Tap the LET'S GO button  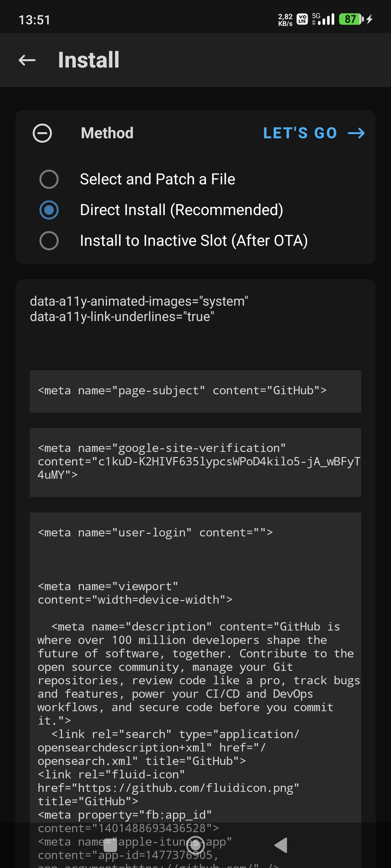tap(314, 133)
